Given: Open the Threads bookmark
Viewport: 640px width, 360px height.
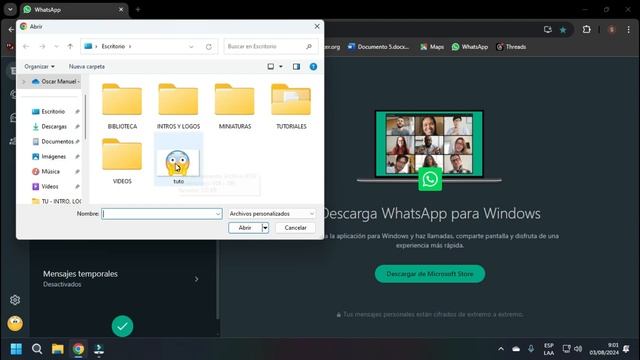Looking at the screenshot, I should coord(511,47).
